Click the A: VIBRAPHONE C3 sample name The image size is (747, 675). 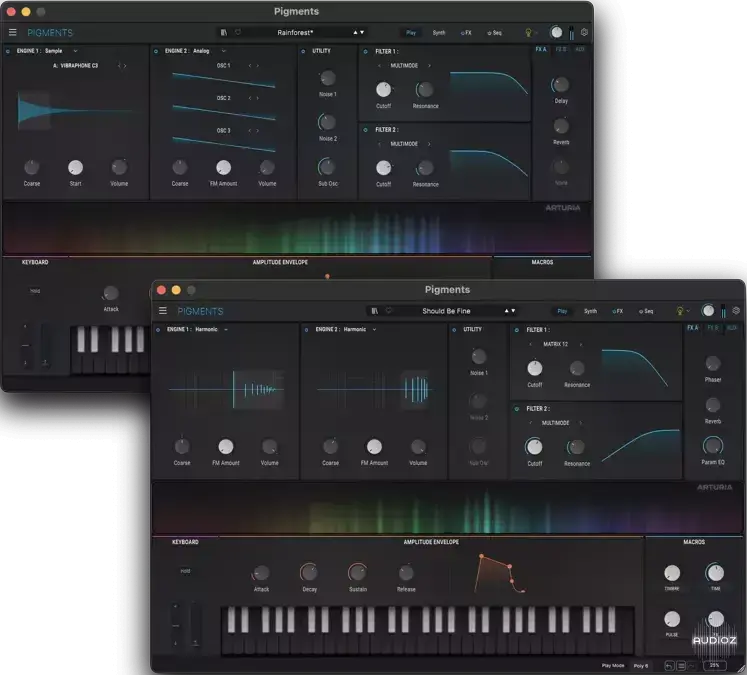(x=75, y=66)
